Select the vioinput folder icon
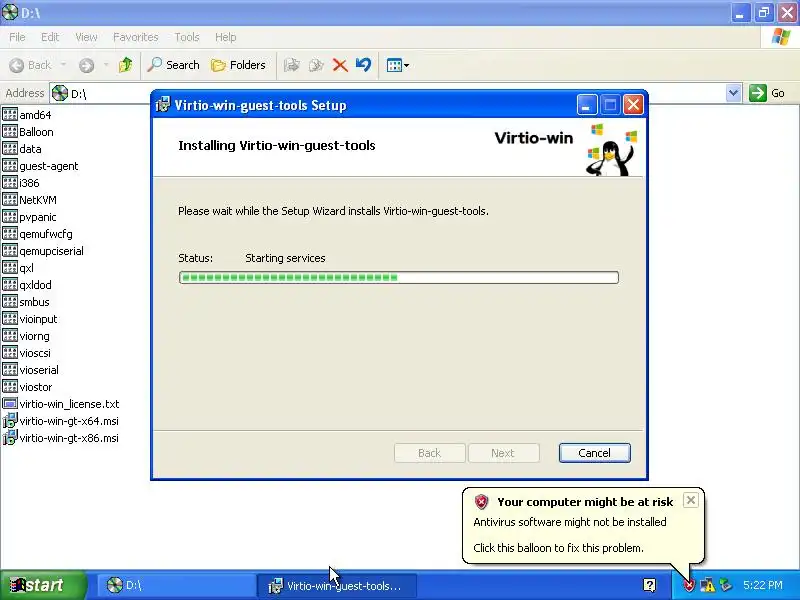Viewport: 800px width, 600px height. coord(10,318)
